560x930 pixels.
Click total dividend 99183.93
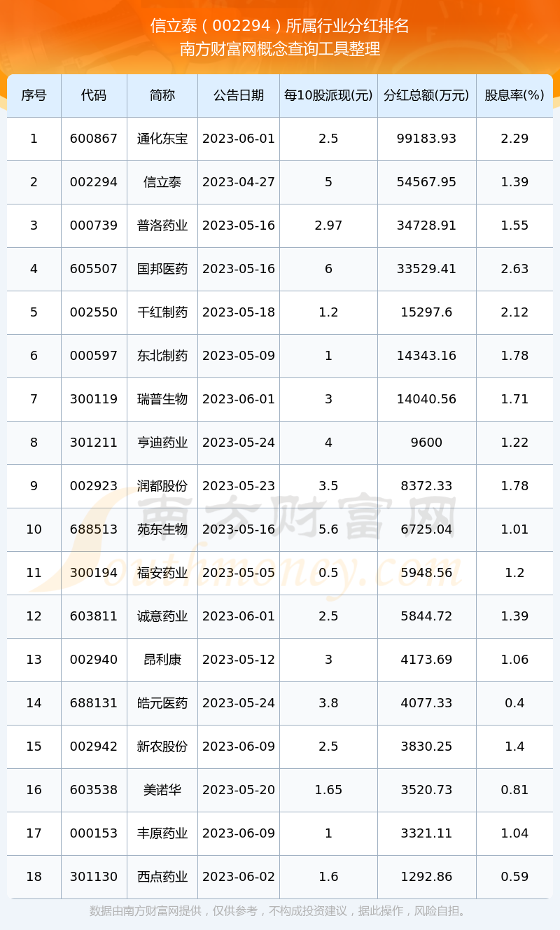427,139
